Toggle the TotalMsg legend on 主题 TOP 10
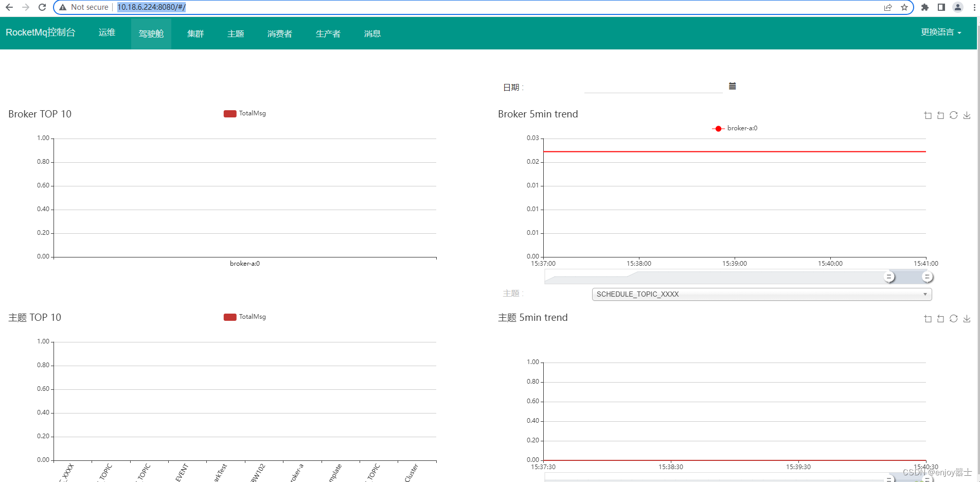 click(x=244, y=317)
